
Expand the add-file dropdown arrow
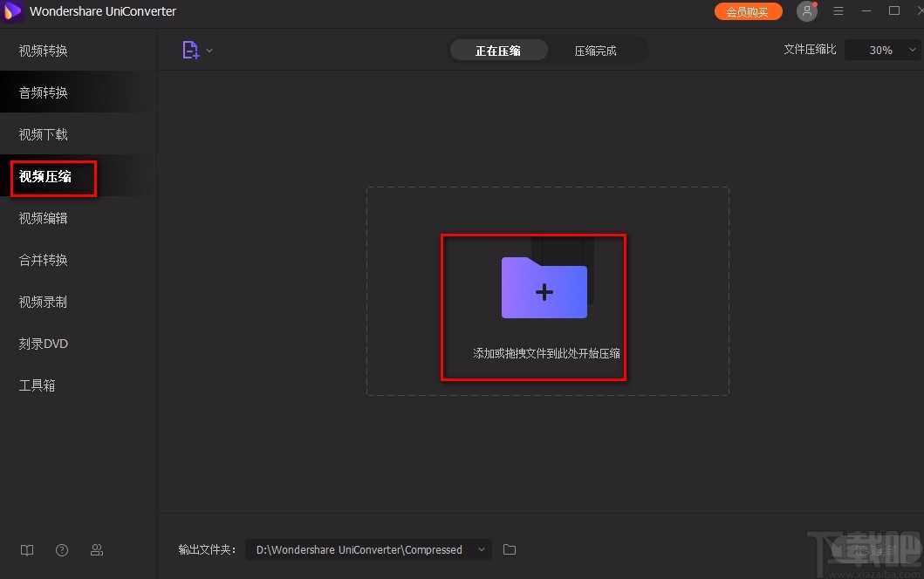(x=209, y=50)
